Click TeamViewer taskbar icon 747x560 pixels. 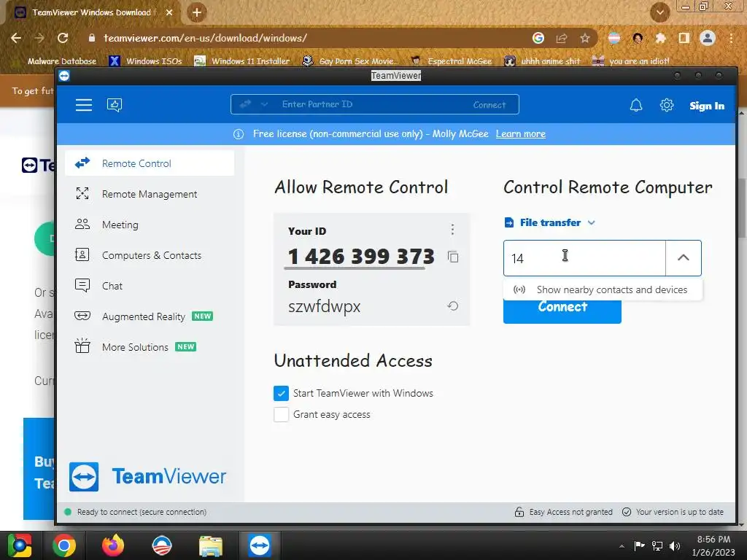click(259, 545)
